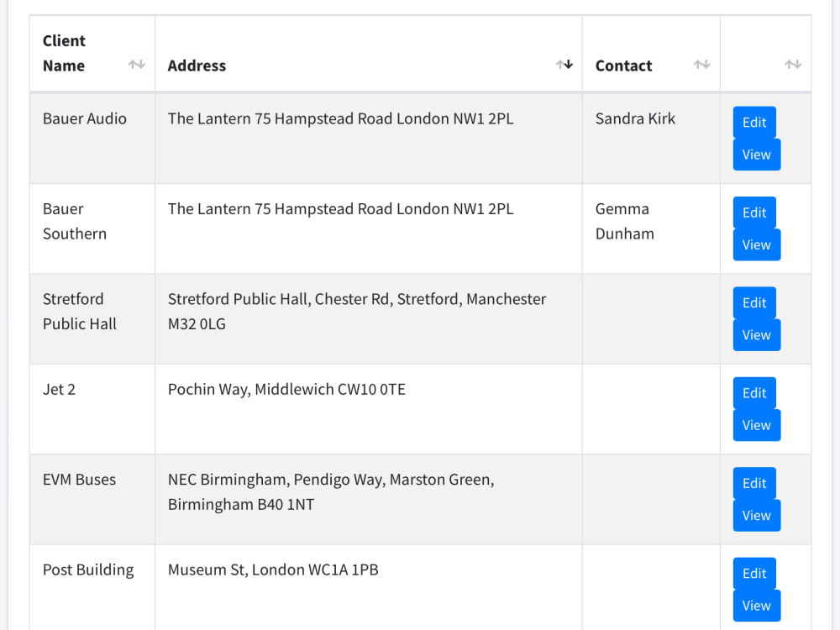Screen dimensions: 840x630
Task: Sort table by Address arrows icon
Action: click(564, 65)
